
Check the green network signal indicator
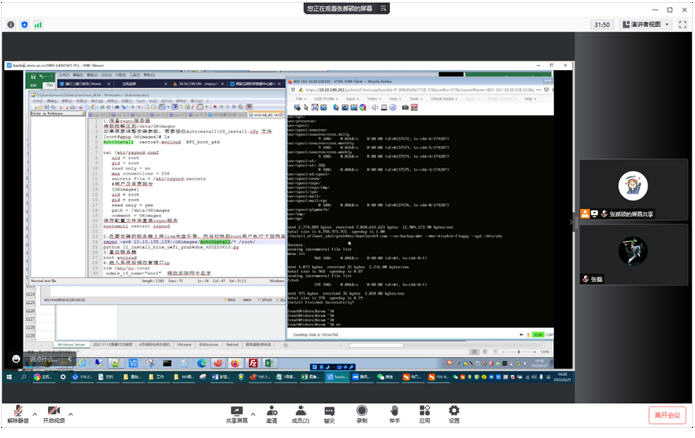coord(37,23)
